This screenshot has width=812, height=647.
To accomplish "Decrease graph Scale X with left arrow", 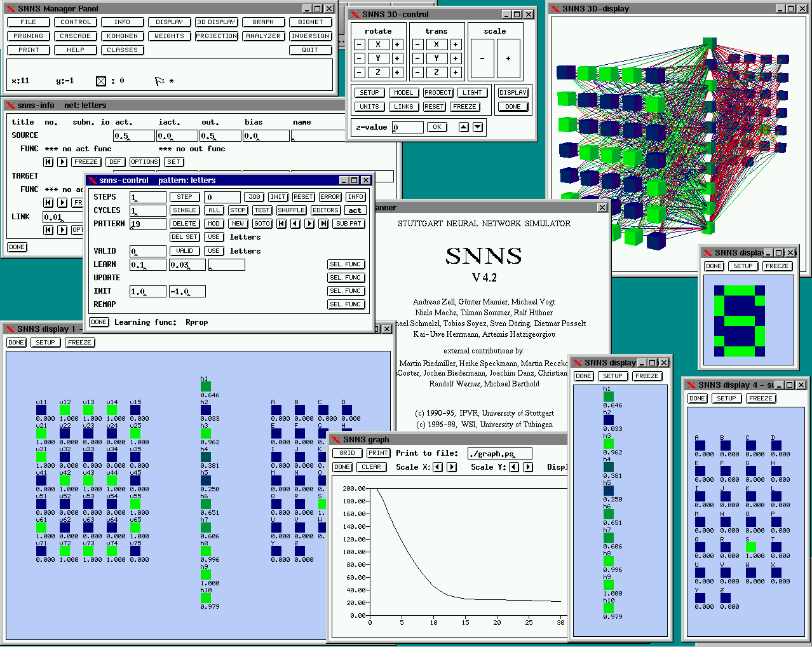I will (x=438, y=467).
